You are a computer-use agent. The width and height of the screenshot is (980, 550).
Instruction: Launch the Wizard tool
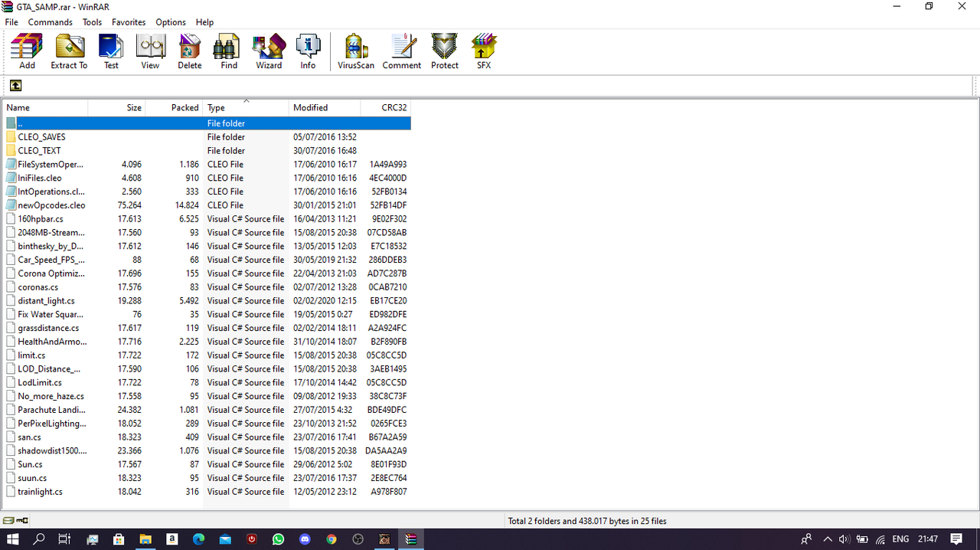[269, 51]
